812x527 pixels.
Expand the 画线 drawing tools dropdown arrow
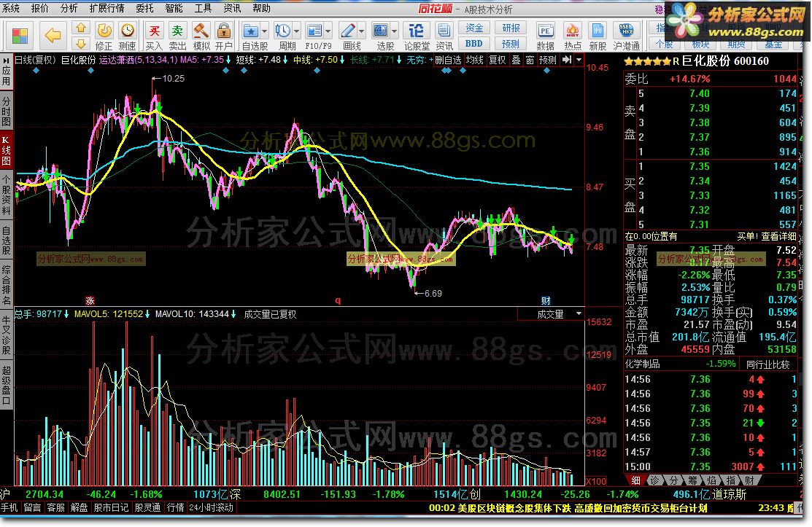coord(361,31)
